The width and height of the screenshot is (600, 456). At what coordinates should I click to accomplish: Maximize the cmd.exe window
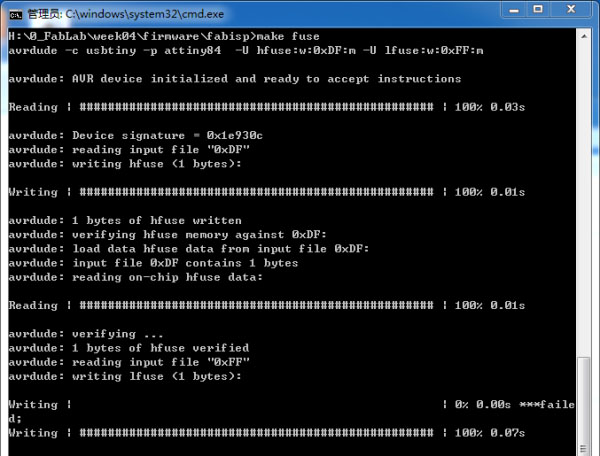538,10
